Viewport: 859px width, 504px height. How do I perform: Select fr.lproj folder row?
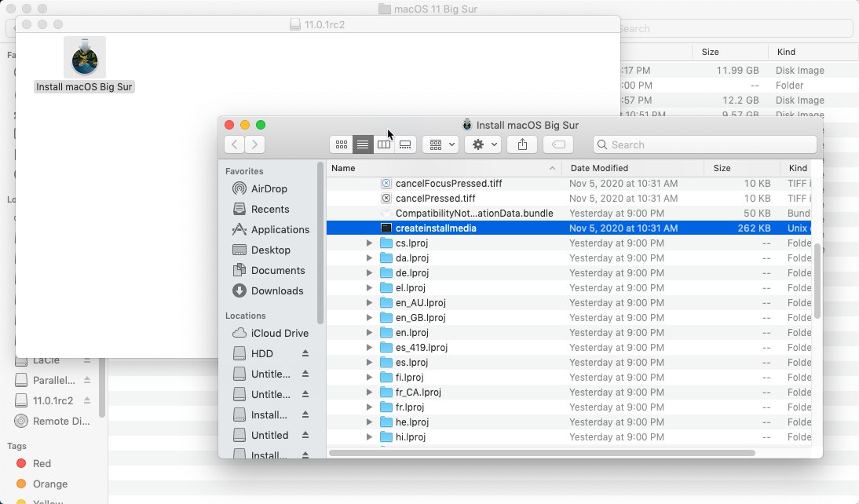[568, 407]
